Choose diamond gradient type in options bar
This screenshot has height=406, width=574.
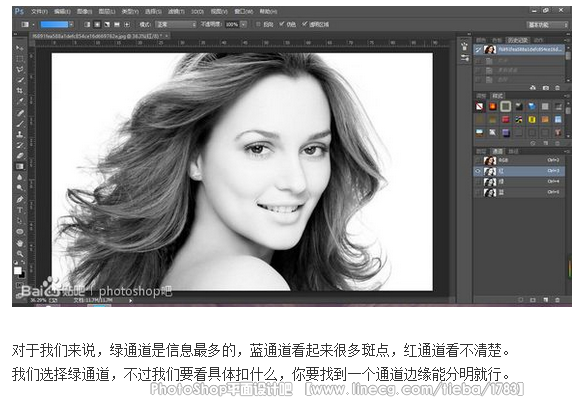tap(127, 25)
